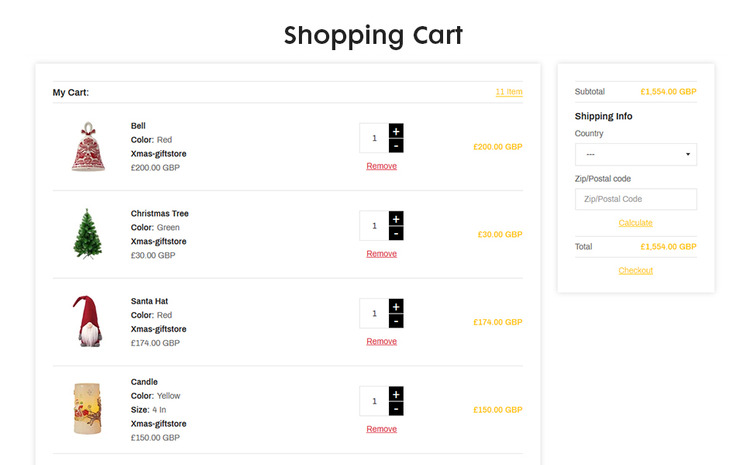Increase Christmas Tree quantity with plus button
The height and width of the screenshot is (465, 748).
396,219
